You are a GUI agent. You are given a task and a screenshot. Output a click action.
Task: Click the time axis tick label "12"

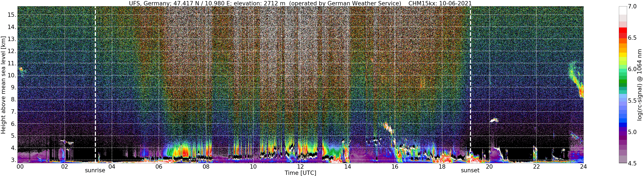[300, 167]
